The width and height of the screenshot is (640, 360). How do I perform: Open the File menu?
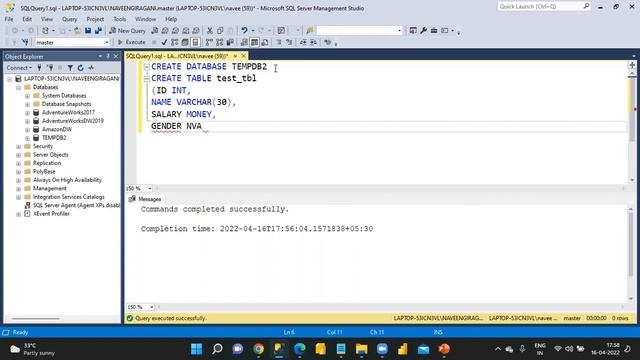pos(9,19)
